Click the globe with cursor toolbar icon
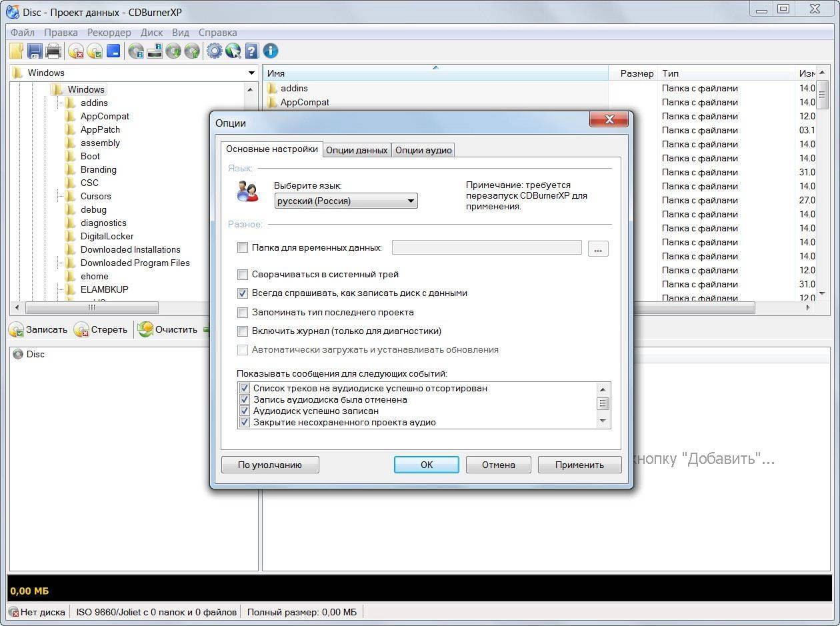 [x=233, y=51]
